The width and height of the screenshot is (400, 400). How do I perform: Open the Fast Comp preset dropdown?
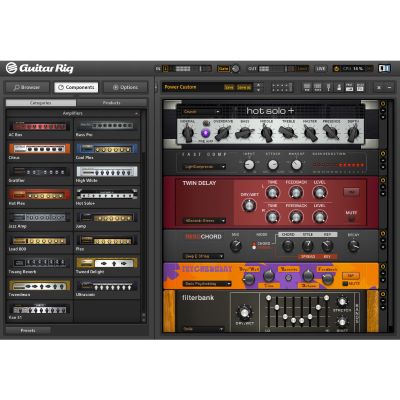(204, 166)
